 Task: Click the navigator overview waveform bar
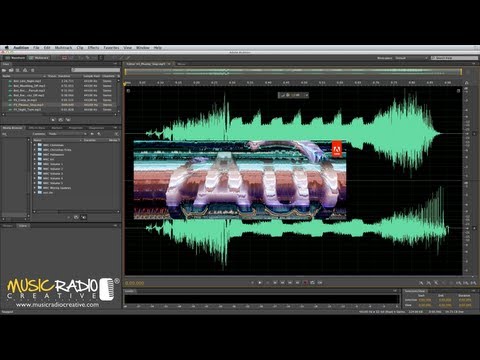pyautogui.click(x=293, y=71)
